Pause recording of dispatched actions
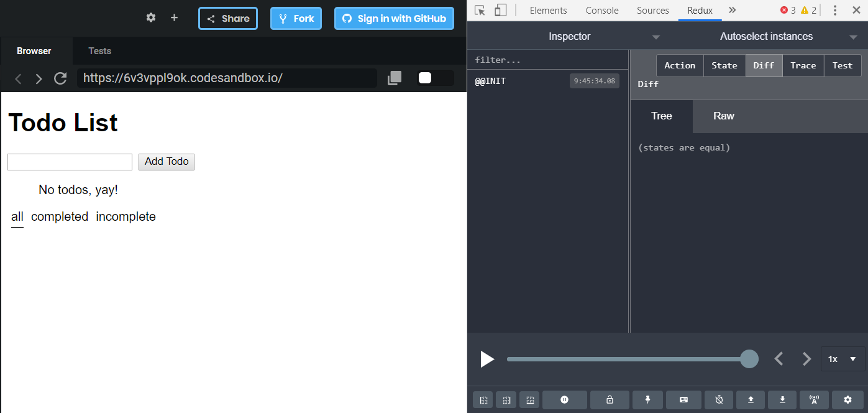The image size is (868, 413). (x=564, y=400)
